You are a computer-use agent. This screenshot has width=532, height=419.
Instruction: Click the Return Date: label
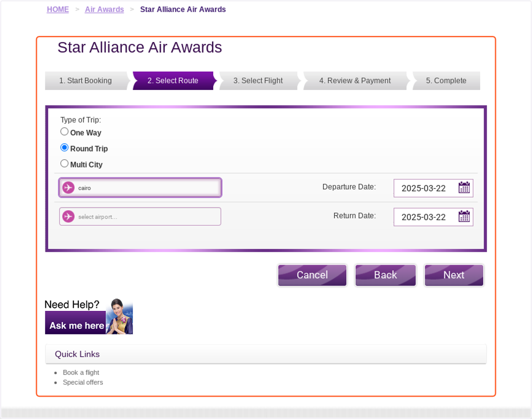click(355, 216)
